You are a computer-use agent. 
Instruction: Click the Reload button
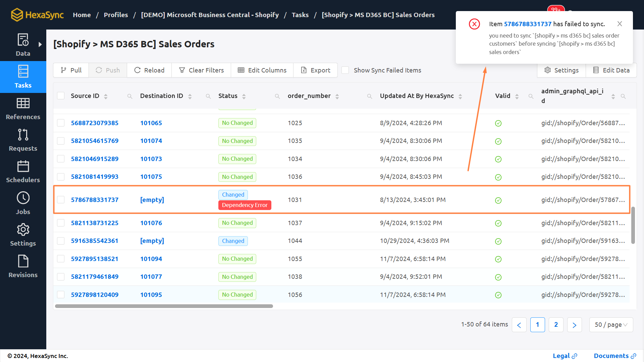(x=149, y=70)
